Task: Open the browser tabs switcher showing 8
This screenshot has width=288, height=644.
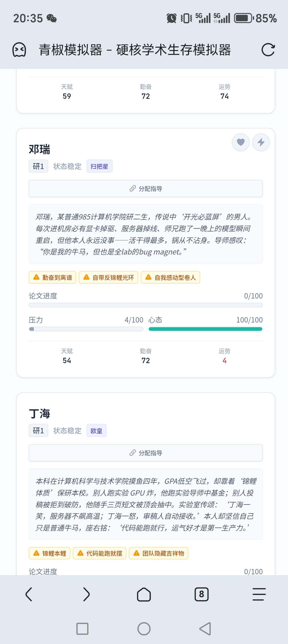Action: (202, 594)
